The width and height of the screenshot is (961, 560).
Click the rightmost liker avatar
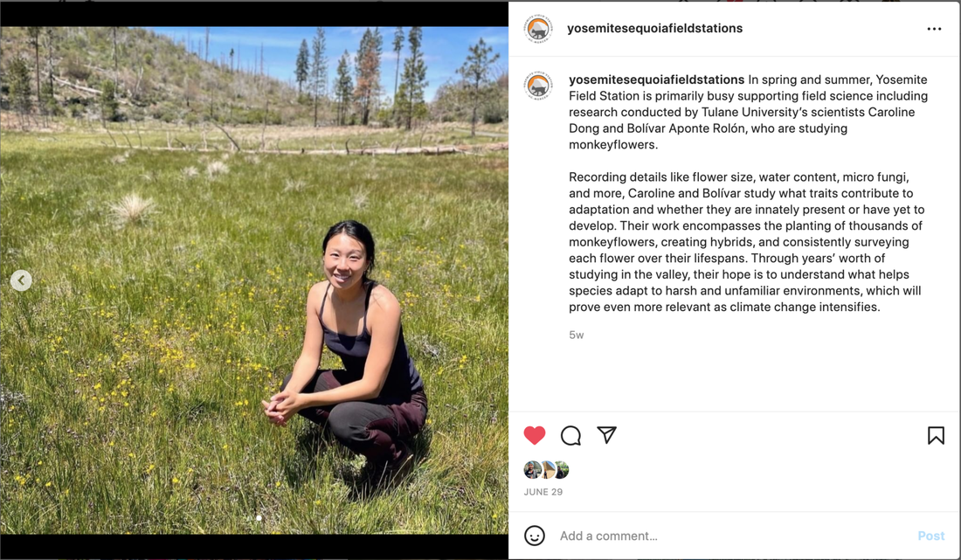coord(561,470)
